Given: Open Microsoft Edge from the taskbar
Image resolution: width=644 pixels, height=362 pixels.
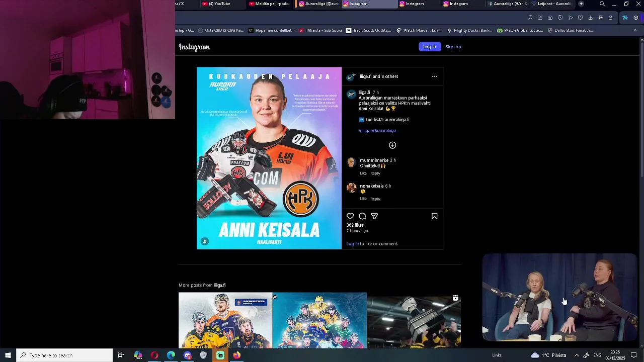Looking at the screenshot, I should point(171,355).
